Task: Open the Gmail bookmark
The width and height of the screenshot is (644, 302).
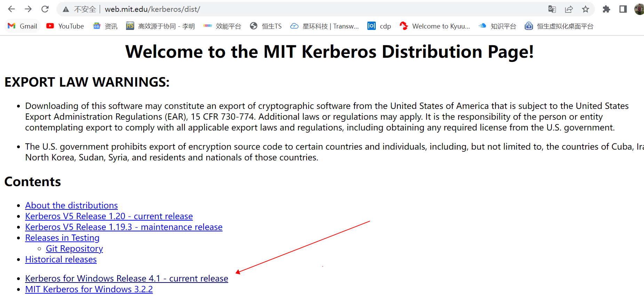Action: [x=23, y=26]
